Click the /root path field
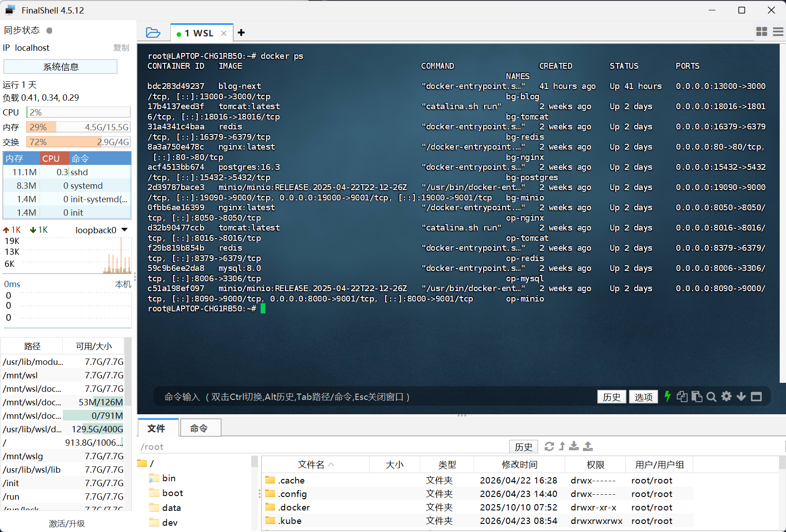The image size is (786, 532). coord(323,447)
